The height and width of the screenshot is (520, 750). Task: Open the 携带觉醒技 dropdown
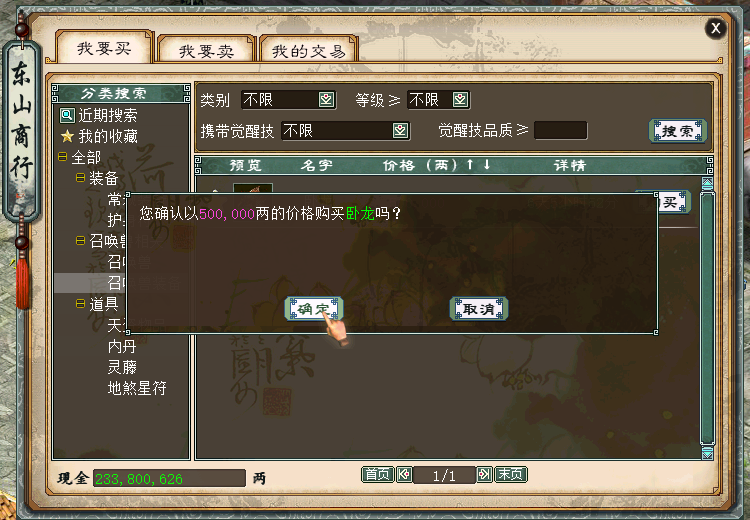(400, 131)
